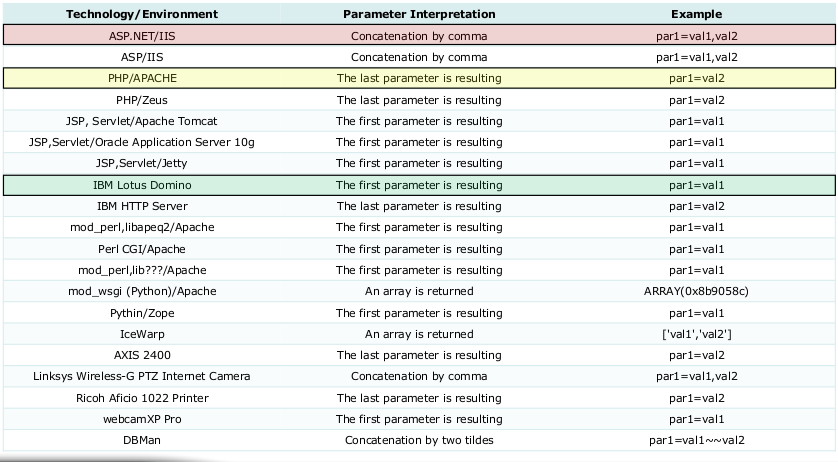The image size is (838, 462).
Task: Click the ARRAY(0x8b9058c) example value
Action: point(697,291)
